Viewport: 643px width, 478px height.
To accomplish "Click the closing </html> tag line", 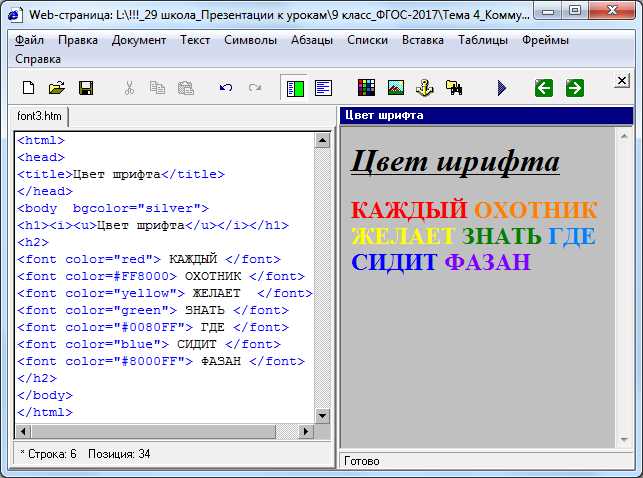I will (45, 412).
